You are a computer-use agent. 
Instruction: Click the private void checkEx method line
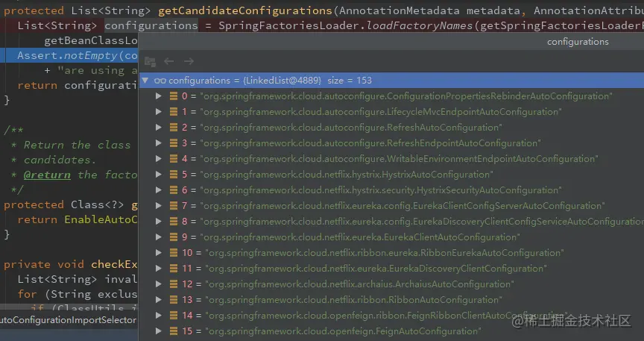(x=71, y=264)
